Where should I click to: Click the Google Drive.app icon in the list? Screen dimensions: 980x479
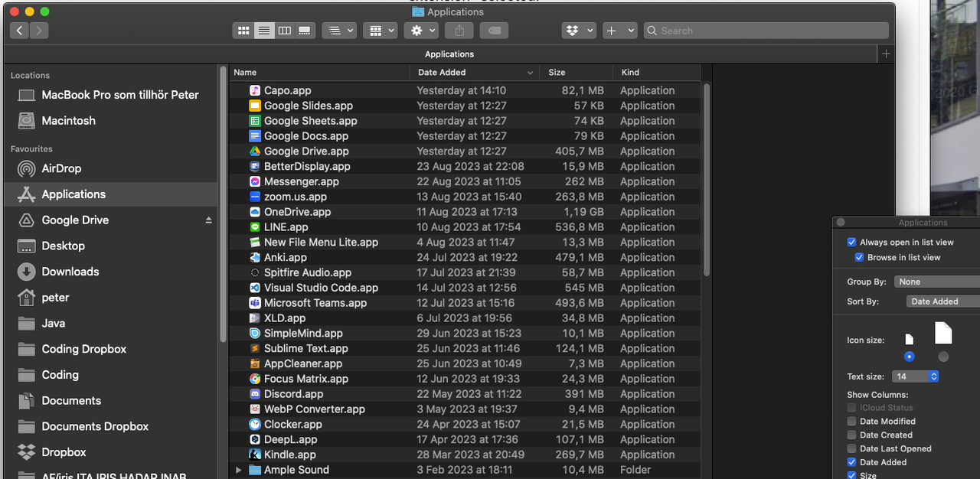pos(255,152)
